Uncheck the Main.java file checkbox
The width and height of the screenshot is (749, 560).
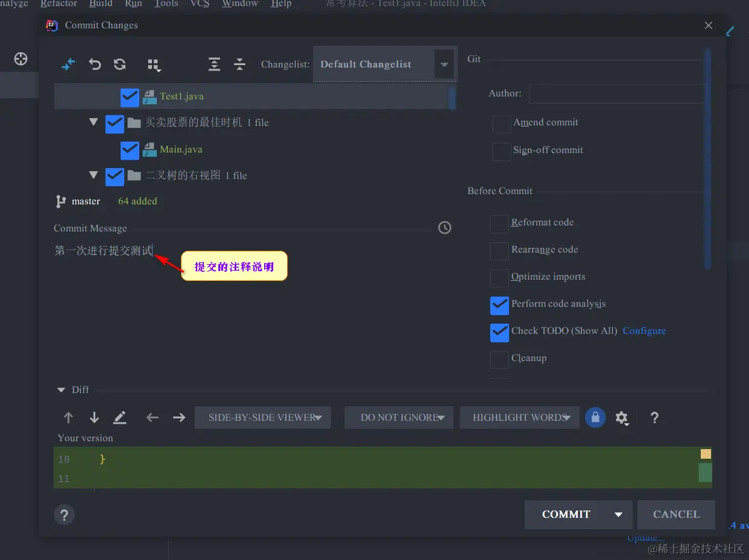coord(130,149)
